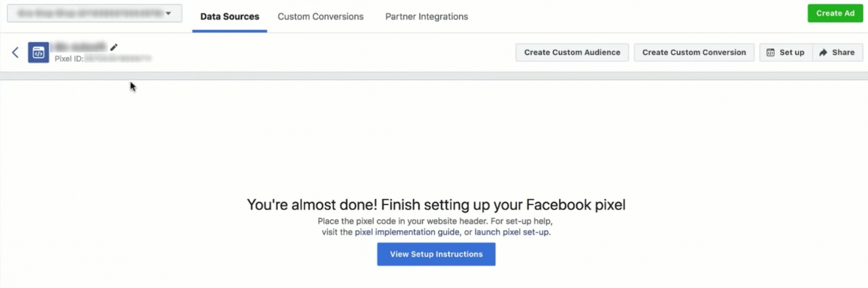Screen dimensions: 868x288
Task: Click the gray horizontal divider bar
Action: point(434,76)
